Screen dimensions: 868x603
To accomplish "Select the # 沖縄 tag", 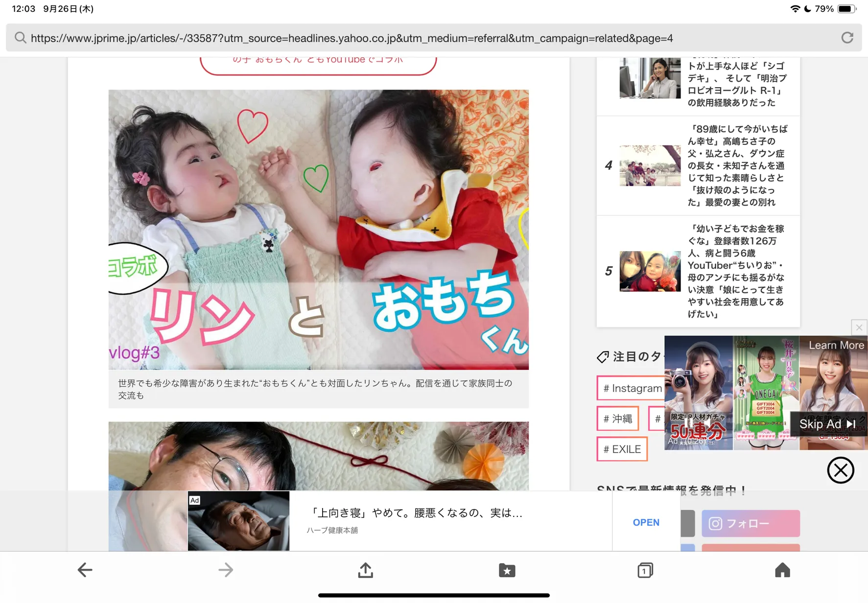I will [617, 418].
